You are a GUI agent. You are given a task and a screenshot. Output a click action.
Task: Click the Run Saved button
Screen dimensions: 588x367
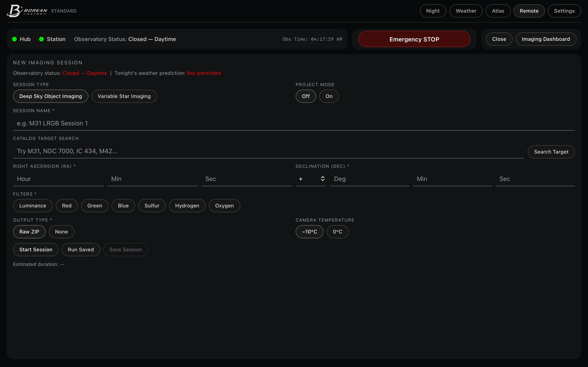point(81,250)
